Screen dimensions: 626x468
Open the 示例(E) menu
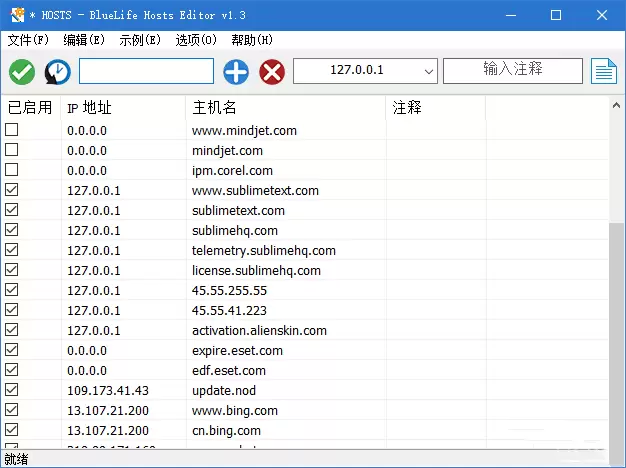140,40
